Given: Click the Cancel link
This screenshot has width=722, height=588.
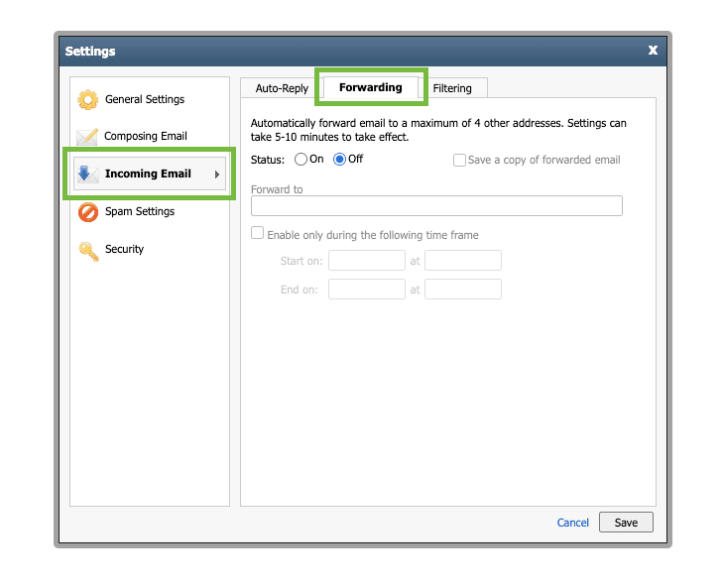Looking at the screenshot, I should (x=572, y=523).
